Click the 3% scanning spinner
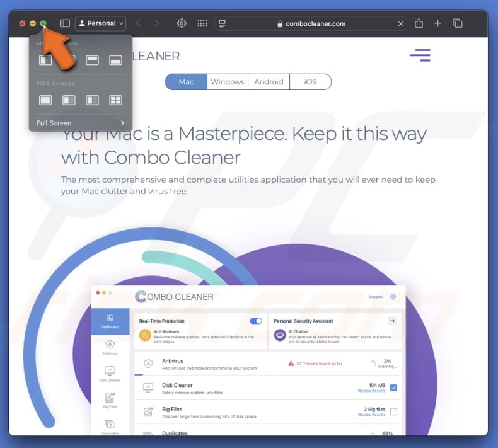This screenshot has height=448, width=498. pos(373,363)
